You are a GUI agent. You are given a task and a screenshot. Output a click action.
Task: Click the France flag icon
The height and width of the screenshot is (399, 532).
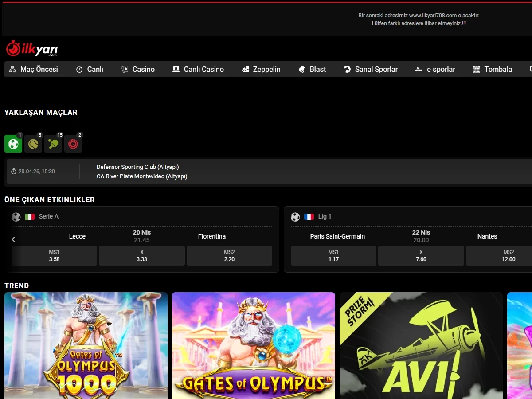coord(309,217)
